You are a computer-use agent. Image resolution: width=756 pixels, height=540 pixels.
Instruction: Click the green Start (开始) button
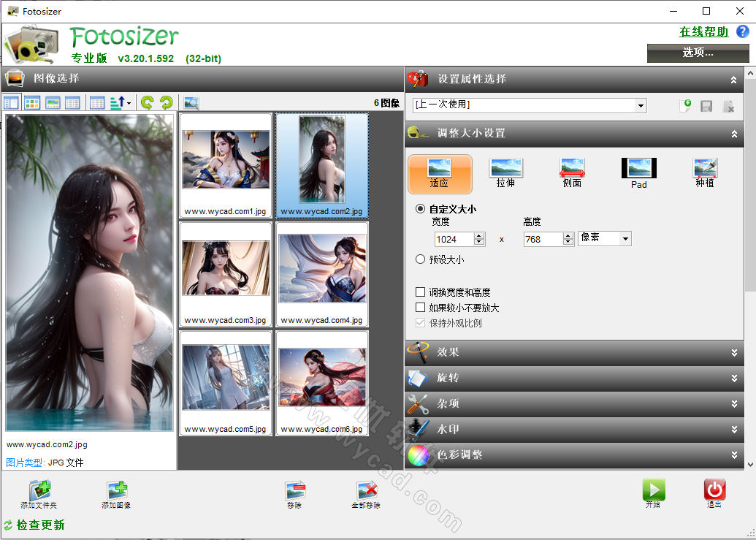coord(654,491)
